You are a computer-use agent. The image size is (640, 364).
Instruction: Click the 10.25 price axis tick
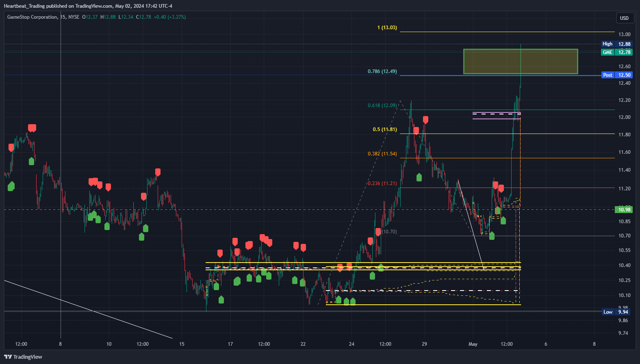click(624, 280)
